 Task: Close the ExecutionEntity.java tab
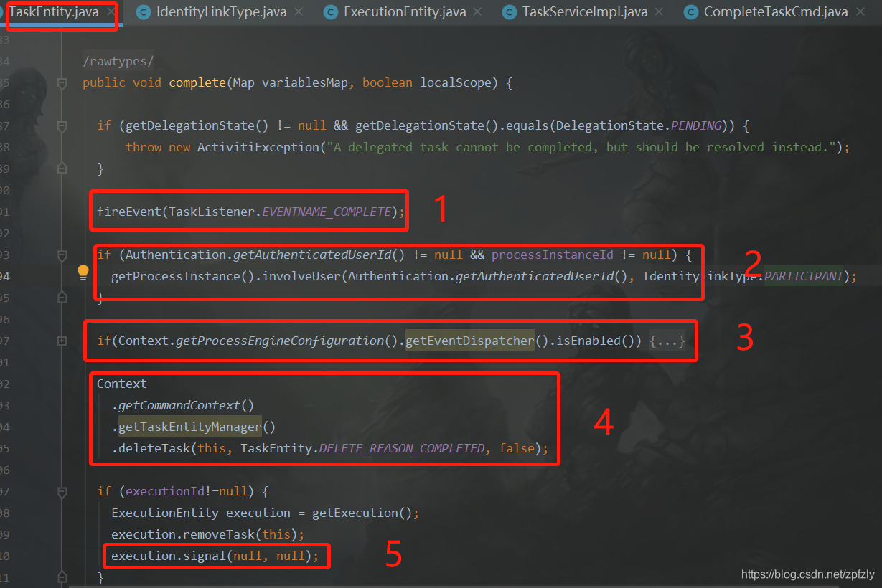pyautogui.click(x=478, y=12)
